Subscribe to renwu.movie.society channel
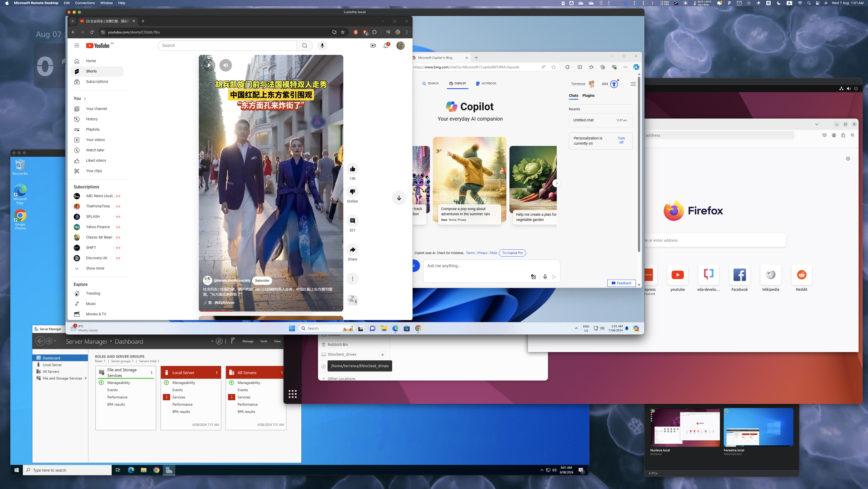The width and height of the screenshot is (868, 489). pos(262,281)
